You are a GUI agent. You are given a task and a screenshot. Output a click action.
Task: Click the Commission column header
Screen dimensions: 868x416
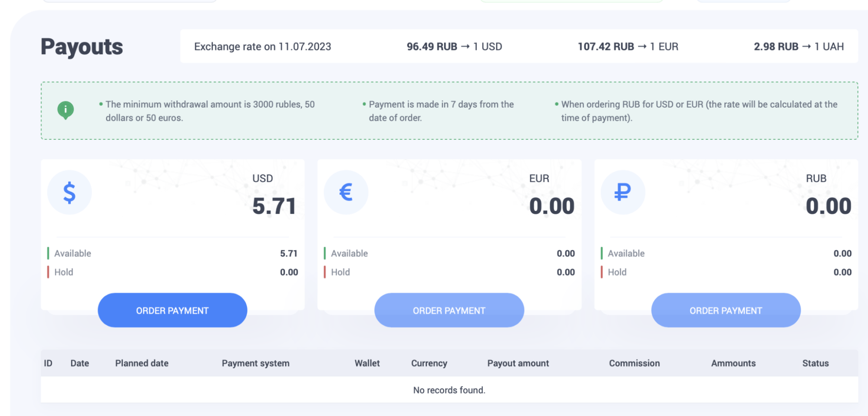(x=634, y=364)
